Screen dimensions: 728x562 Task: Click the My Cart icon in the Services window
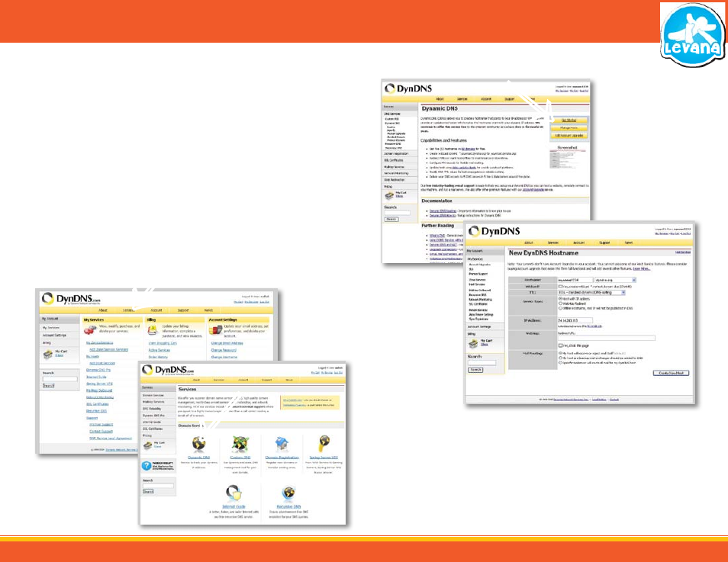click(149, 445)
